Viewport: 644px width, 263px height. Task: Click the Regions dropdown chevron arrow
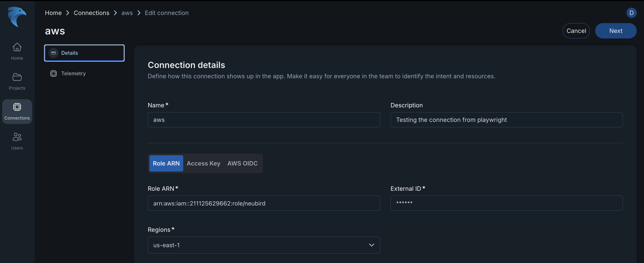click(371, 245)
